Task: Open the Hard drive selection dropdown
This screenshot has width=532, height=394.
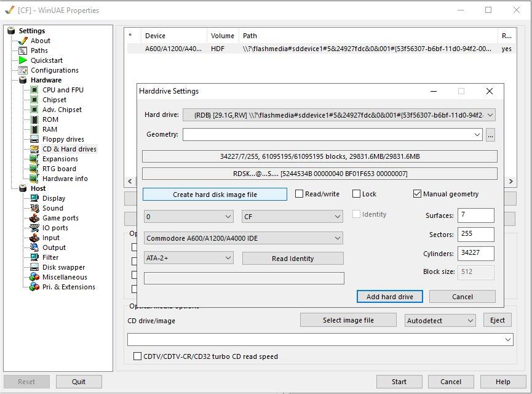Action: (x=339, y=115)
